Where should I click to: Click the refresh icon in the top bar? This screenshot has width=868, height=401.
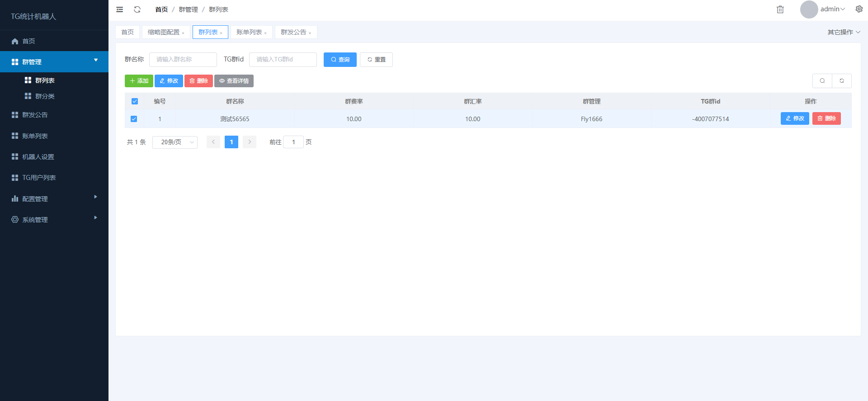pyautogui.click(x=137, y=9)
